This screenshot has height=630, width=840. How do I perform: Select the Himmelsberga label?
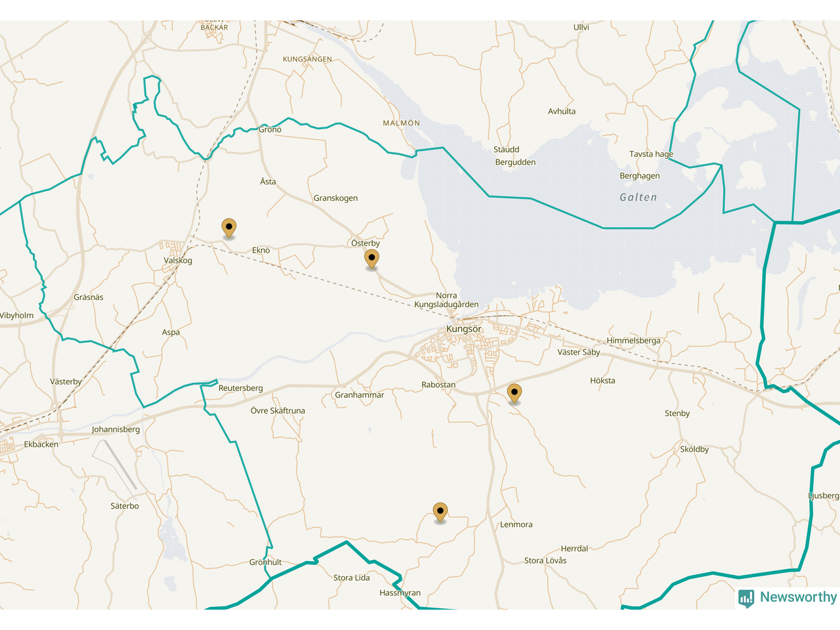pos(633,341)
